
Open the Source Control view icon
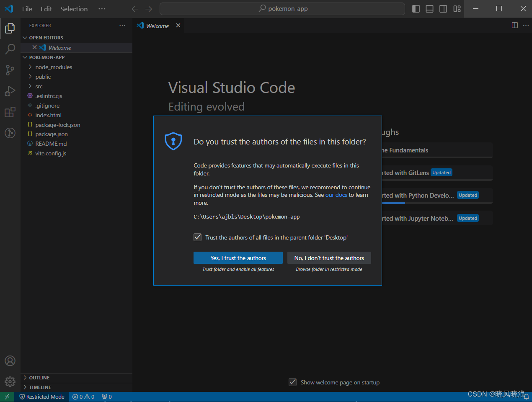click(10, 70)
